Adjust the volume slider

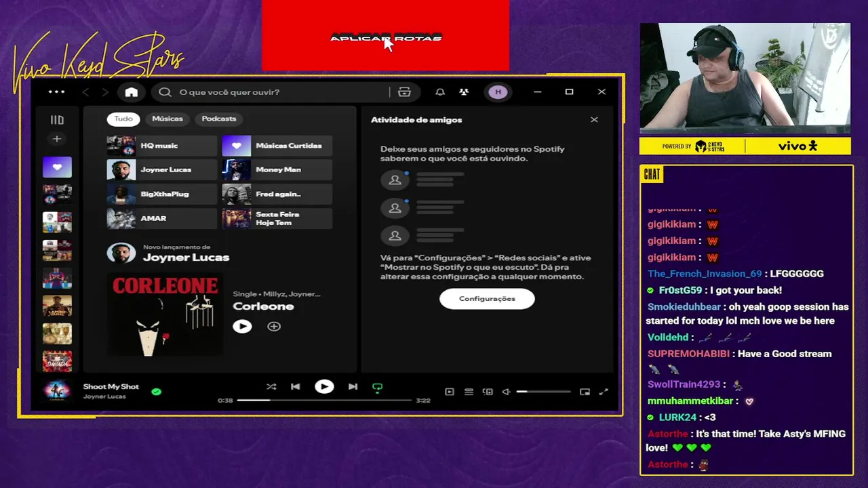[x=543, y=392]
